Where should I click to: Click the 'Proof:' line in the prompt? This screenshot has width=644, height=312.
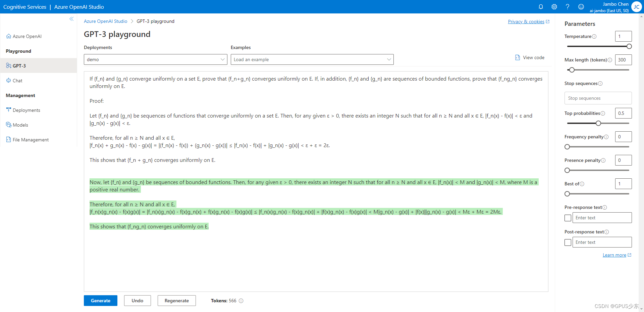97,101
